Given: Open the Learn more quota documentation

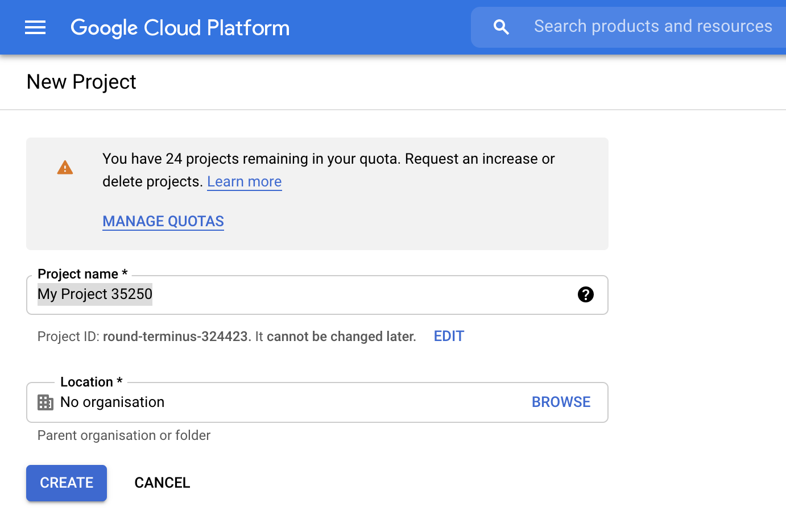Looking at the screenshot, I should pos(244,181).
